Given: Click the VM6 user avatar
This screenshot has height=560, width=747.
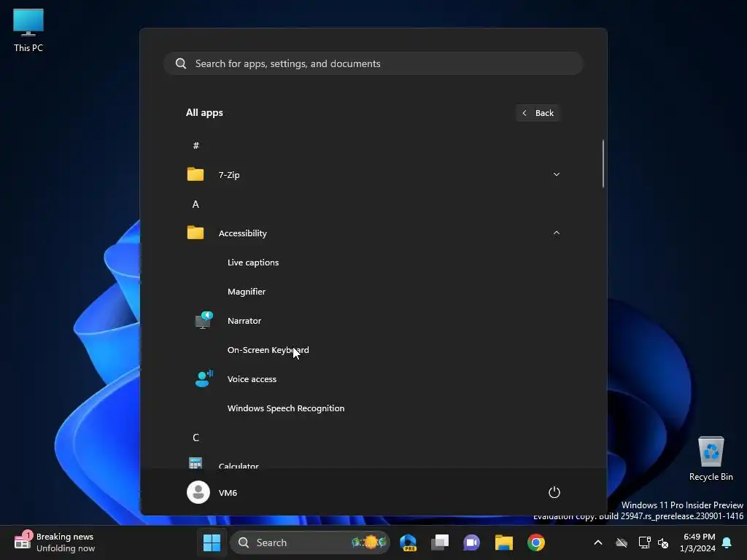Looking at the screenshot, I should click(198, 492).
